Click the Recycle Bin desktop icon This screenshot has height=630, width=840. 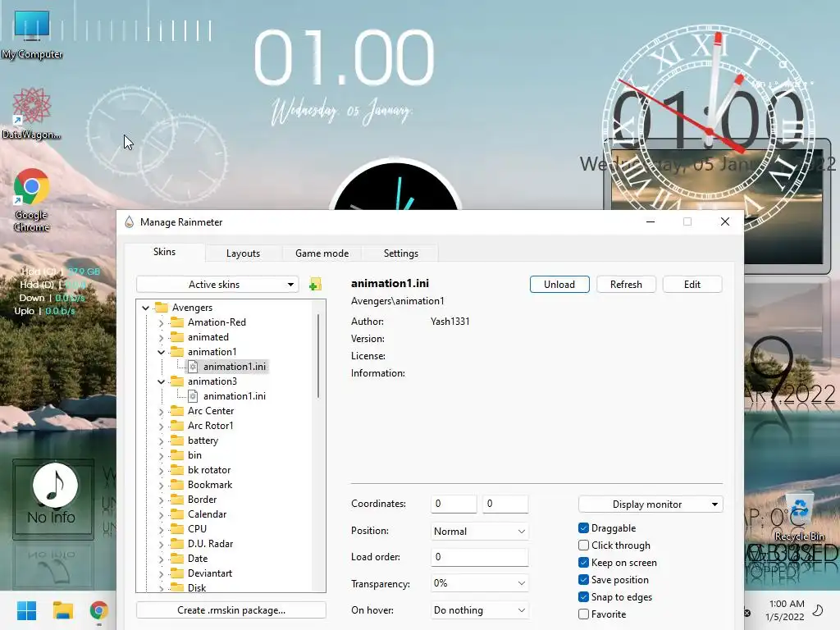(799, 517)
